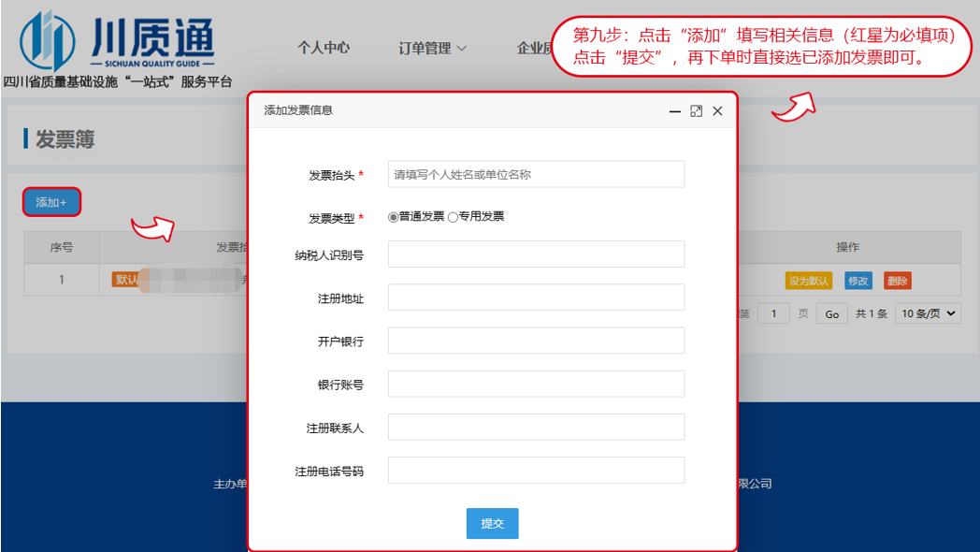Click the 发票抬头 input field
980x552 pixels.
tap(536, 174)
